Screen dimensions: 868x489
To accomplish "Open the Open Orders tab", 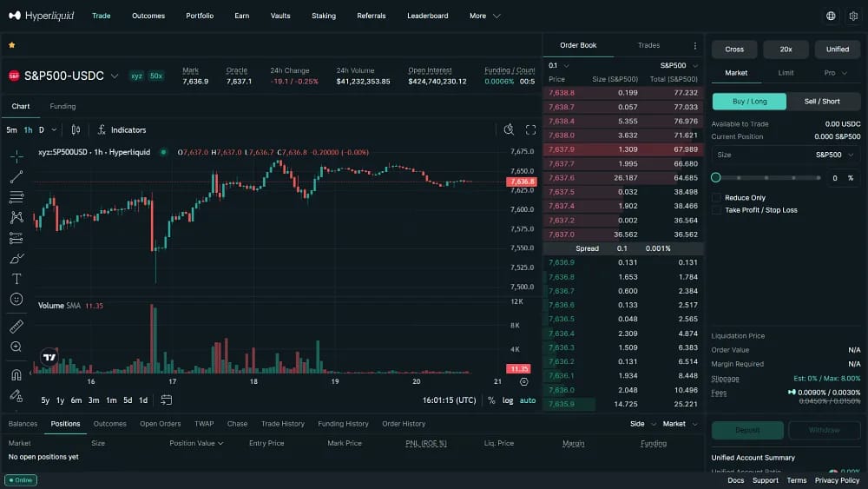I will point(160,424).
